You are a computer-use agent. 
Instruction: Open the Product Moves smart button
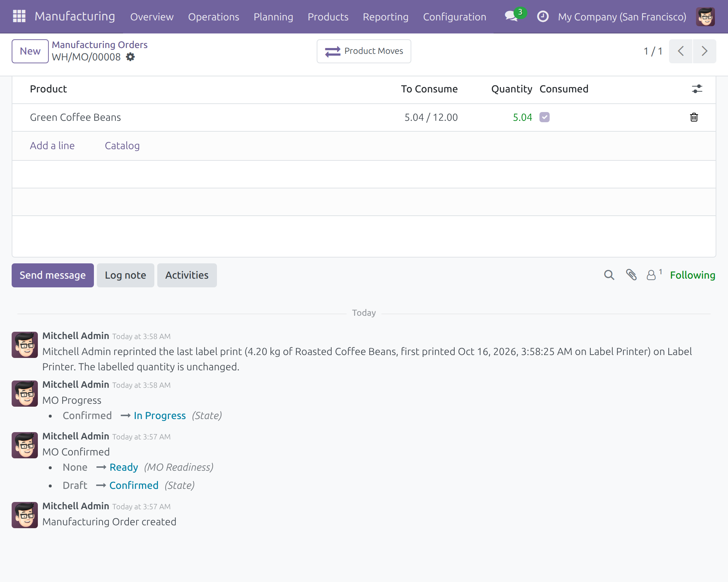tap(364, 51)
